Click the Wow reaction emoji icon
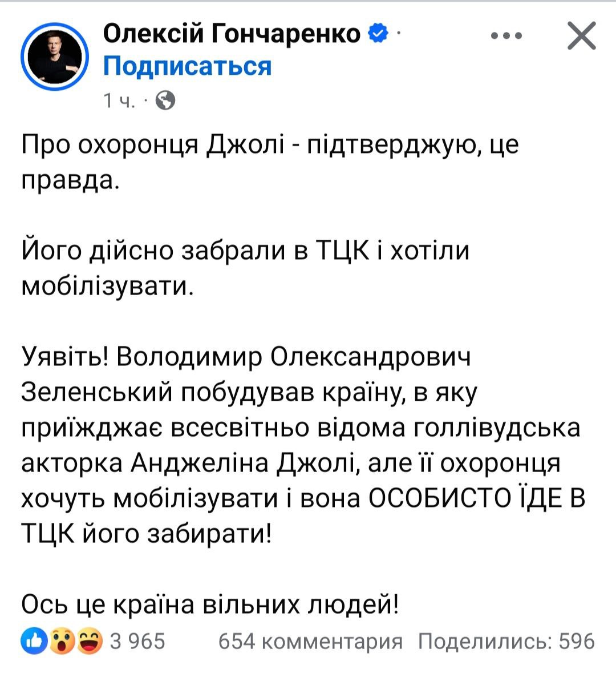This screenshot has height=673, width=616. [x=62, y=641]
